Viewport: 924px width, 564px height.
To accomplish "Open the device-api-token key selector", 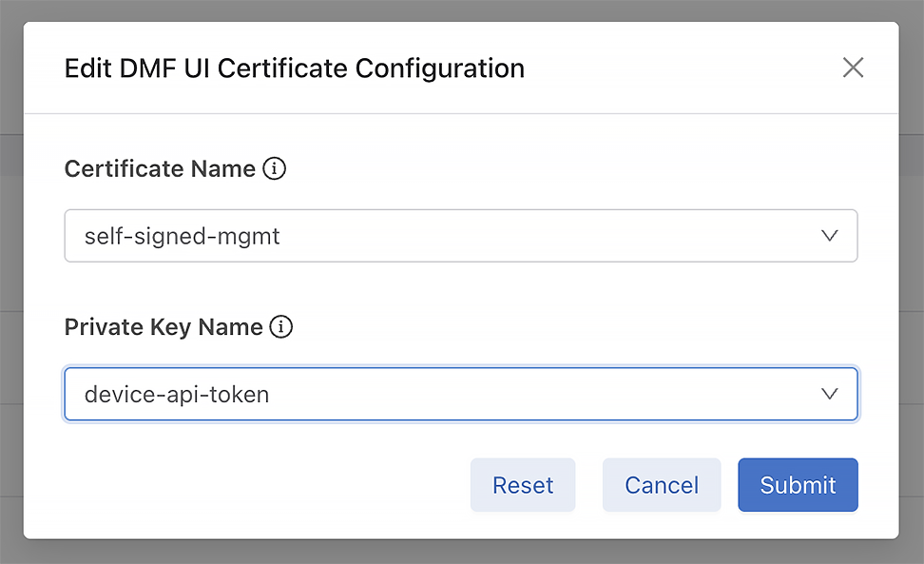I will click(x=460, y=394).
